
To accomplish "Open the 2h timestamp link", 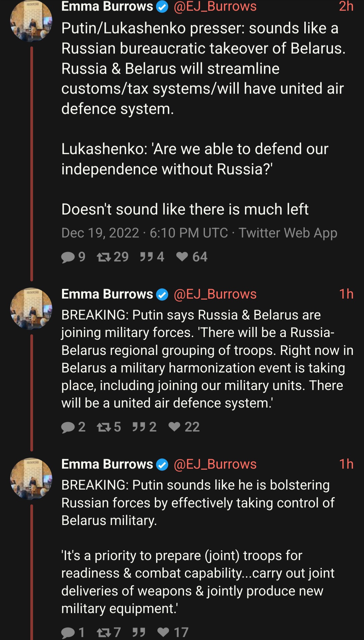I will pyautogui.click(x=346, y=7).
